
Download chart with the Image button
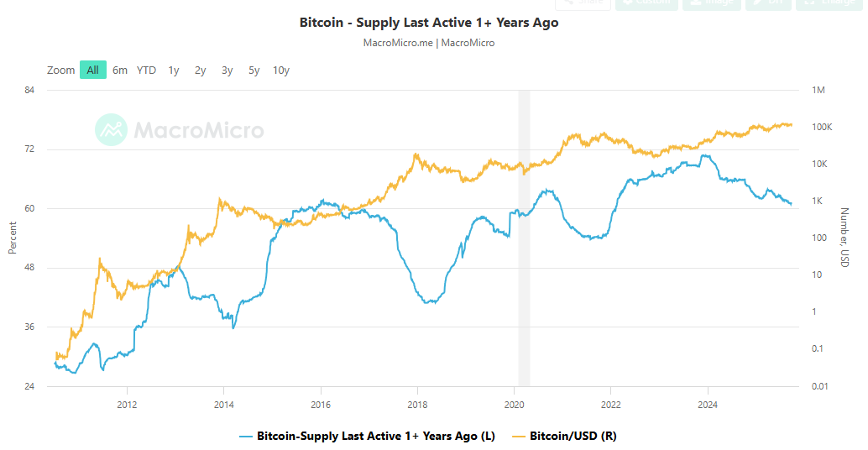[x=711, y=3]
